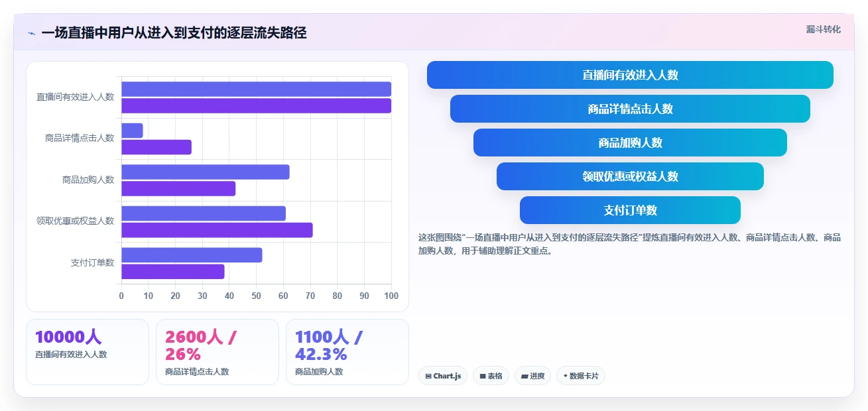The width and height of the screenshot is (868, 411).
Task: Click the 表格 tag chip
Action: point(491,376)
